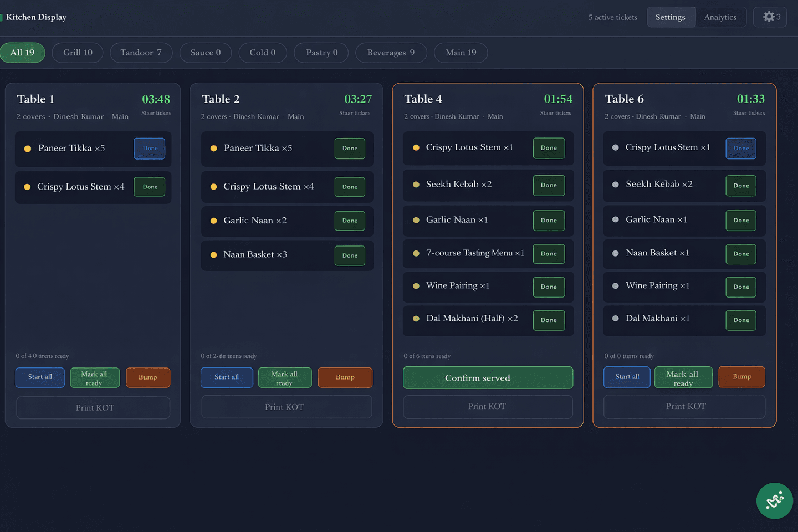Mark Dal Makhani done on Table 6
The height and width of the screenshot is (532, 798).
tap(740, 320)
